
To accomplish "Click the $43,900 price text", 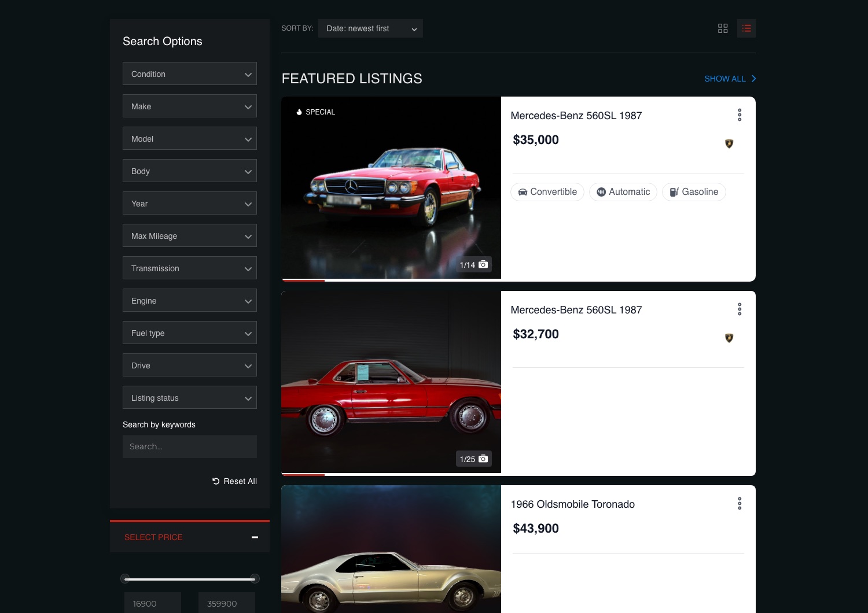I will point(536,529).
